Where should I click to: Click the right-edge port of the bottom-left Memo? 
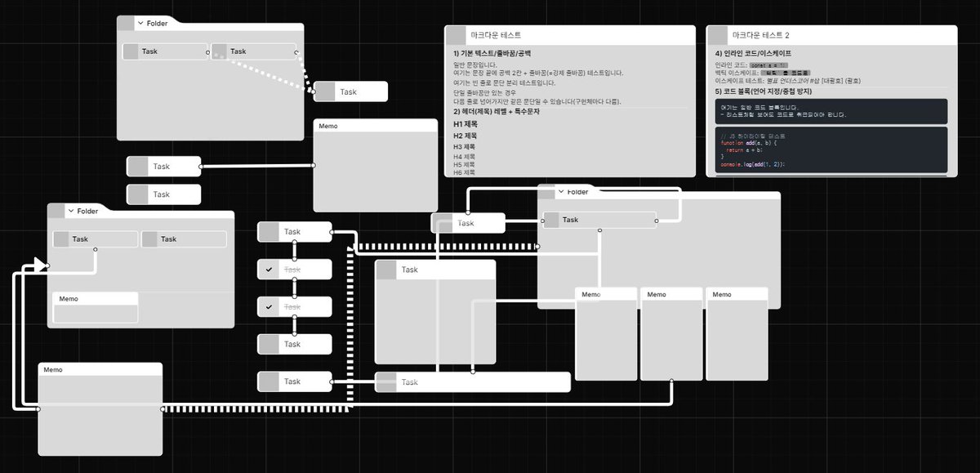(x=163, y=408)
